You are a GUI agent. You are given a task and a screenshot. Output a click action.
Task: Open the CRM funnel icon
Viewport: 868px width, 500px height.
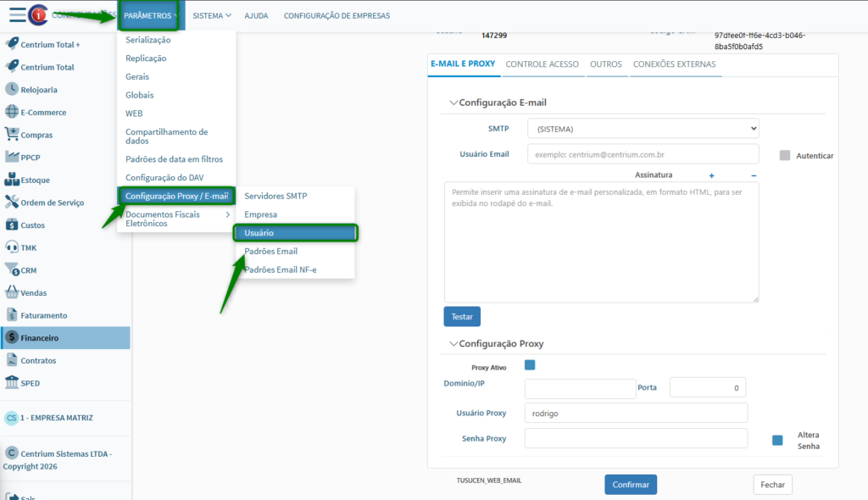coord(12,269)
